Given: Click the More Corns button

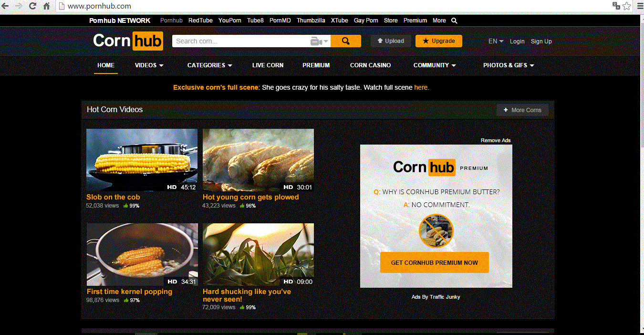Looking at the screenshot, I should pyautogui.click(x=522, y=110).
